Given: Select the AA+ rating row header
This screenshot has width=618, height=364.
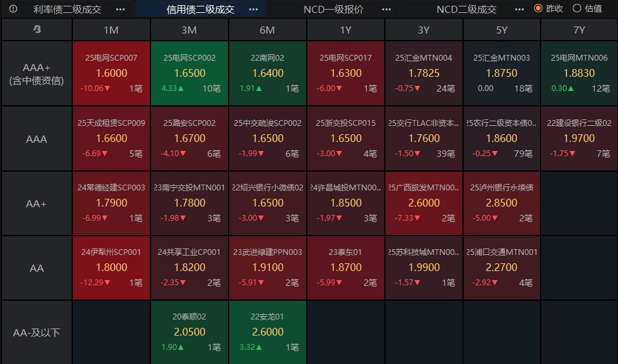Looking at the screenshot, I should [37, 203].
